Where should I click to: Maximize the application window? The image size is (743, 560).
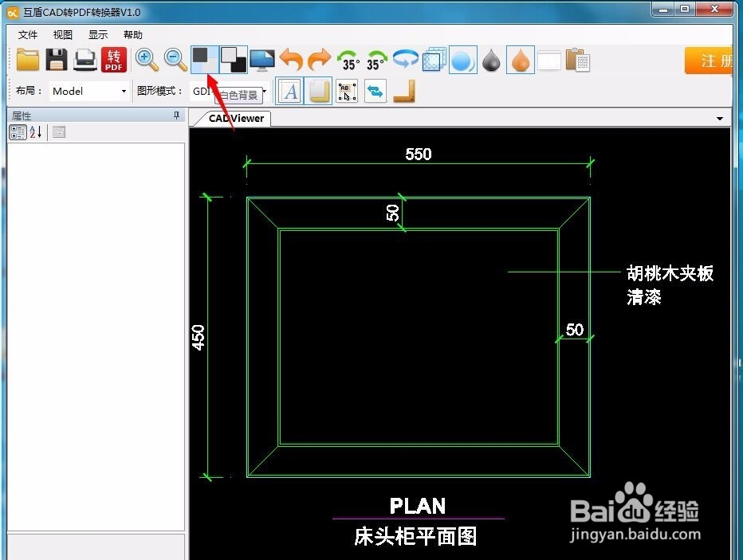tap(685, 9)
